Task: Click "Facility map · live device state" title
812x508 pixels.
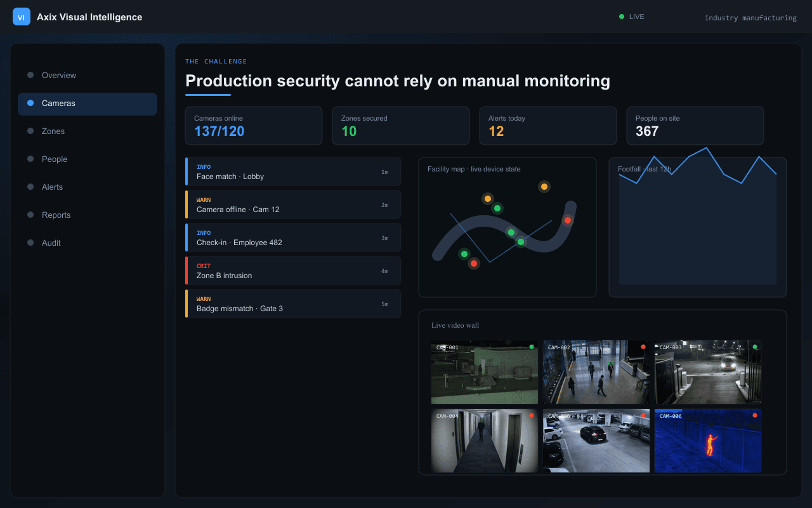Action: [474, 169]
